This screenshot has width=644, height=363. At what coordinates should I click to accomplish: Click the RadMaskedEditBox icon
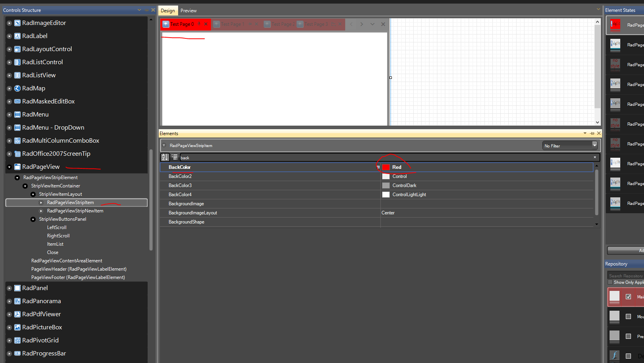[x=17, y=101]
